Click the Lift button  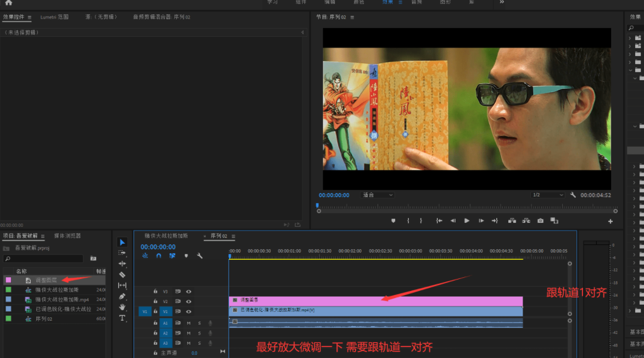[512, 221]
